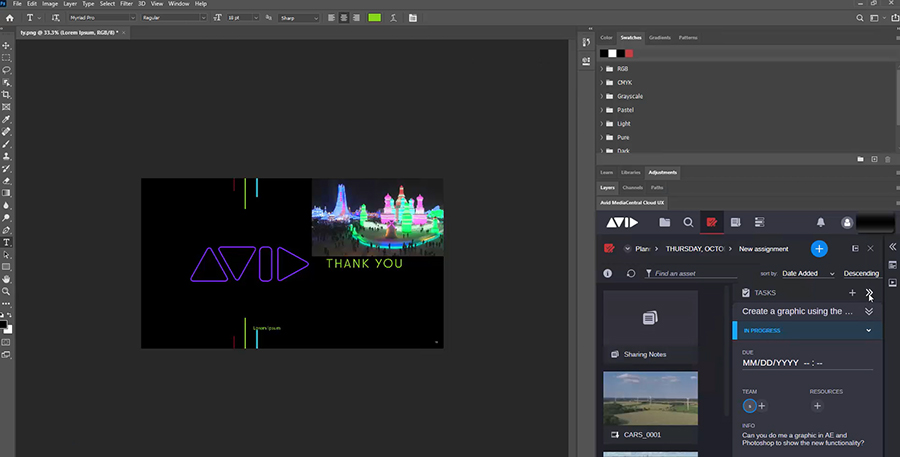The image size is (900, 457).
Task: Expand the Pastel swatch group
Action: pyautogui.click(x=602, y=110)
